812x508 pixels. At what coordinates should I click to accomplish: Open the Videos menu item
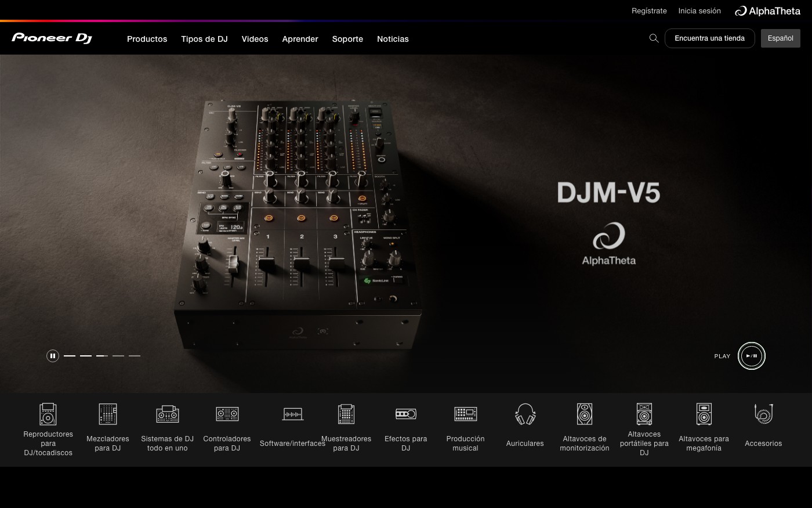coord(255,39)
